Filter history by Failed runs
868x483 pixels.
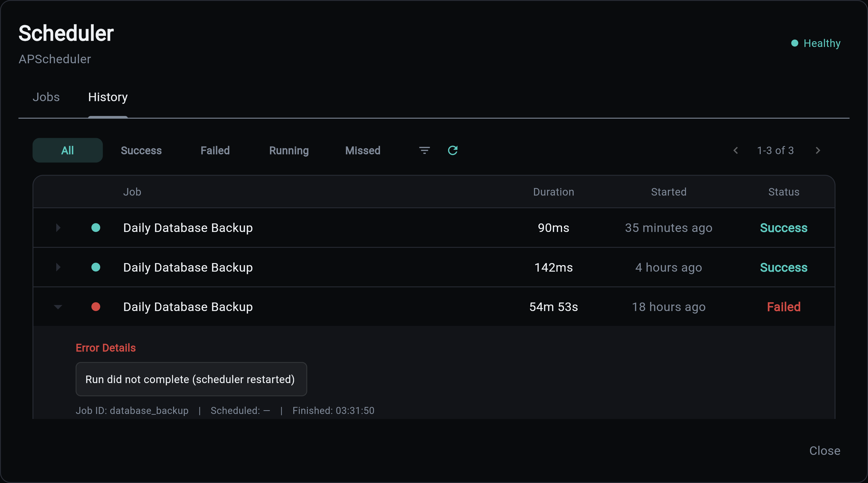point(215,150)
